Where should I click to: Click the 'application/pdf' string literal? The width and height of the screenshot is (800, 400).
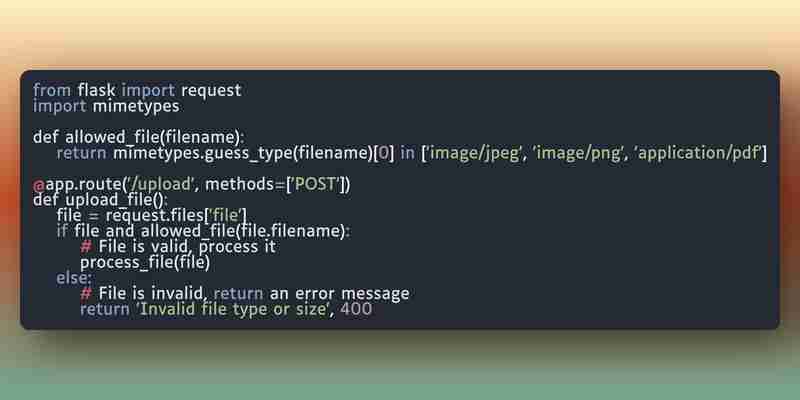pyautogui.click(x=698, y=153)
